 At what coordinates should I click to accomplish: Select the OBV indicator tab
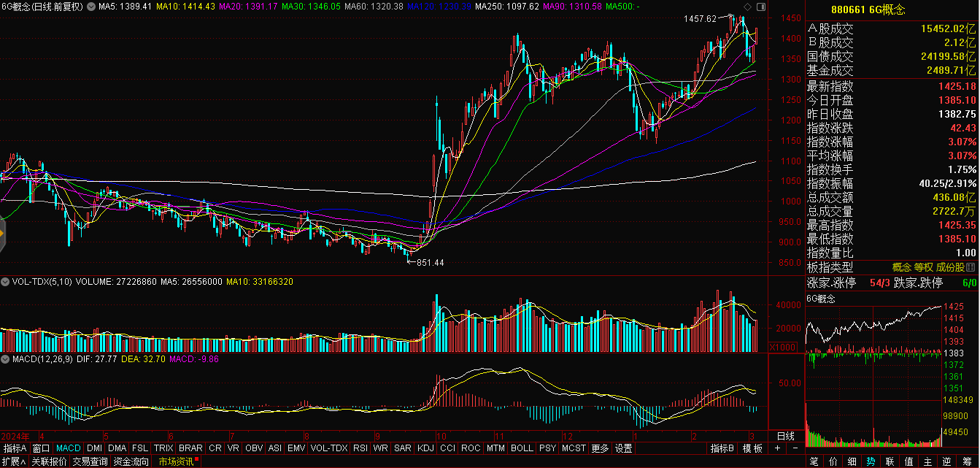[x=254, y=448]
